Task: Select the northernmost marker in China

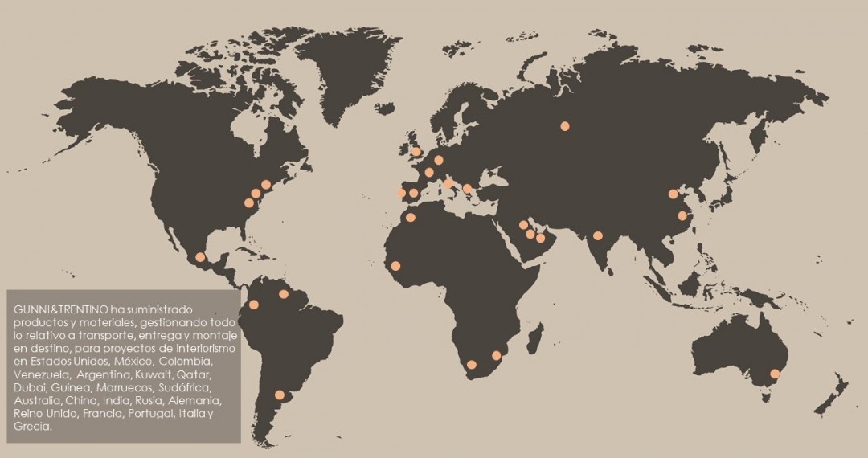Action: point(673,194)
